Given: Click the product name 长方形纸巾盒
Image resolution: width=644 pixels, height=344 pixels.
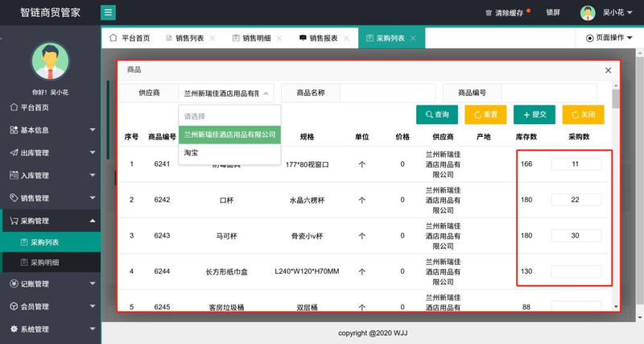Looking at the screenshot, I should [226, 271].
